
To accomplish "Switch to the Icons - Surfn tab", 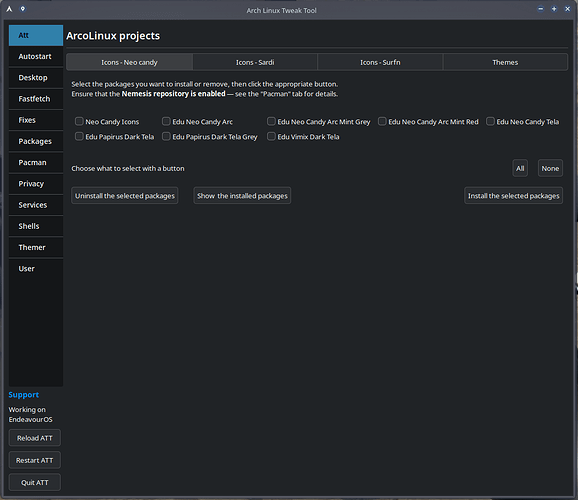I will tap(380, 62).
